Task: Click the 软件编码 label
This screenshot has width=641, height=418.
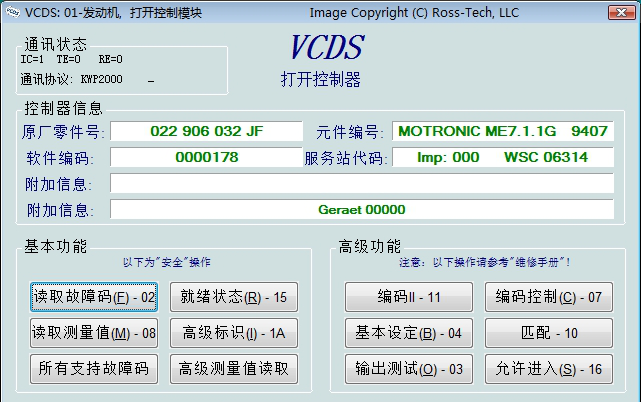Action: click(60, 158)
